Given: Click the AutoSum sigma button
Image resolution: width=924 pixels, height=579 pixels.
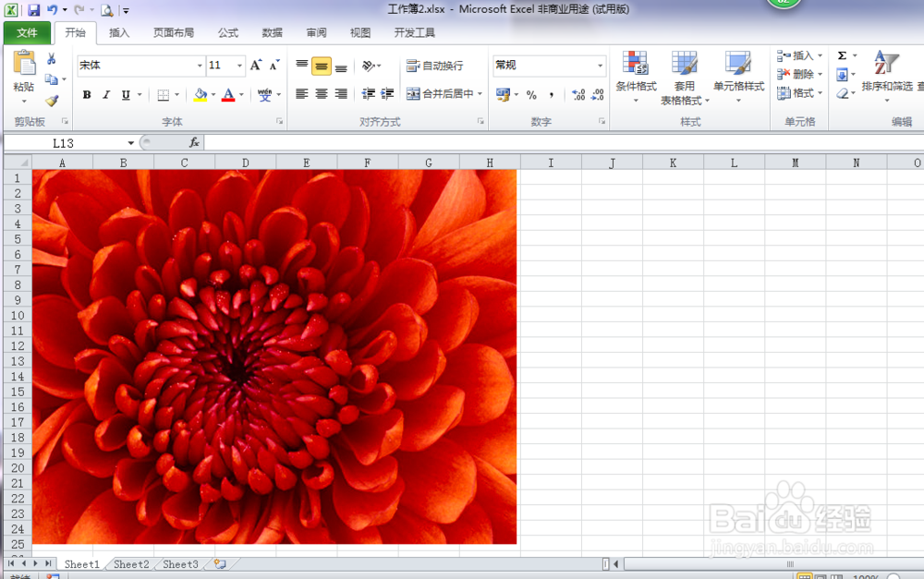Looking at the screenshot, I should tap(842, 55).
